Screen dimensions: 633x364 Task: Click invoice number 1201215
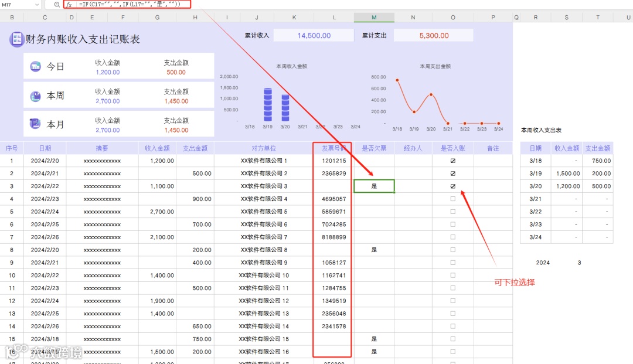(x=334, y=161)
